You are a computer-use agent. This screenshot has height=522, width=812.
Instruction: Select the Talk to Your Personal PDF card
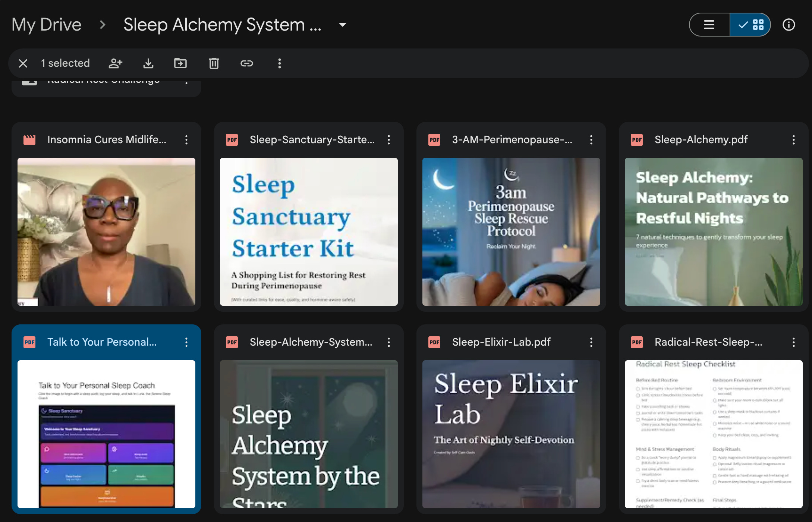coord(101,342)
